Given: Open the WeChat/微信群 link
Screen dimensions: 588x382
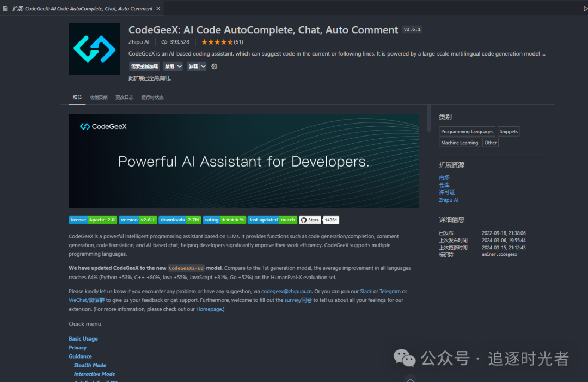Looking at the screenshot, I should pyautogui.click(x=87, y=300).
